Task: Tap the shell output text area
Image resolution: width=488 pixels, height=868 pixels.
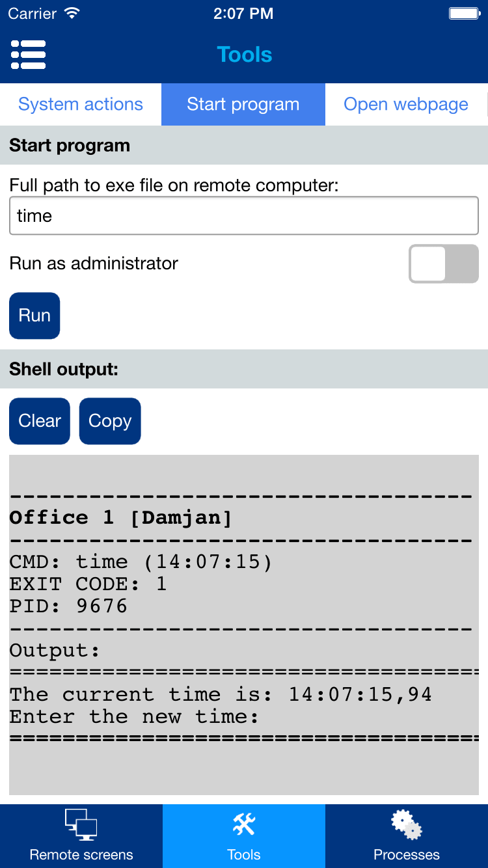Action: coord(244,625)
